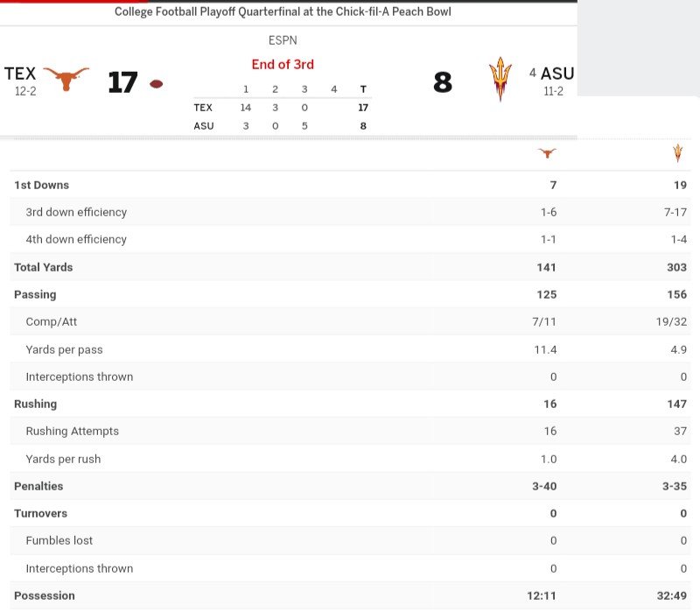Open the ASU team name link
This screenshot has width=700, height=612.
(x=557, y=74)
